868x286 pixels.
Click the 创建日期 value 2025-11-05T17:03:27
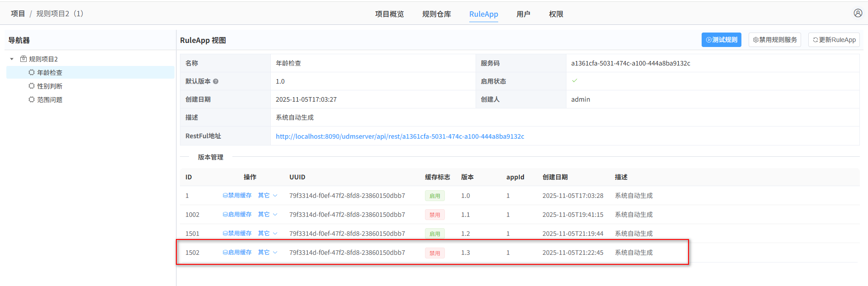click(306, 99)
